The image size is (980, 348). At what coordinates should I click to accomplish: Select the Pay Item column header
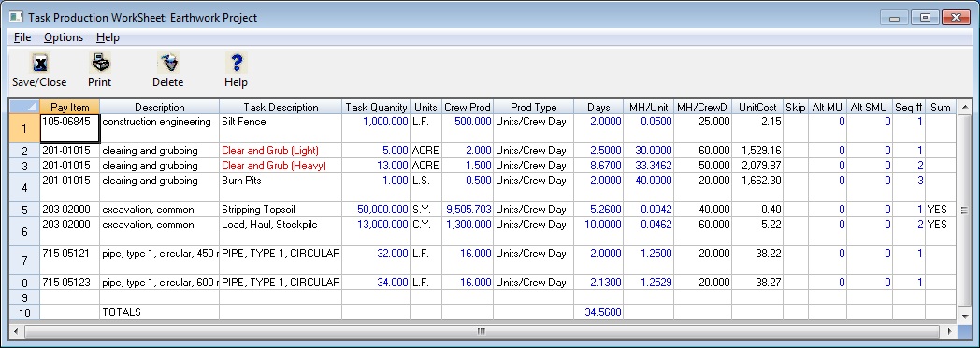tap(70, 108)
